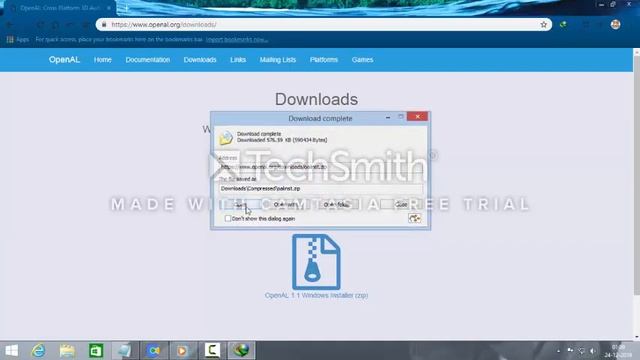Open a new browser tab

[126, 8]
